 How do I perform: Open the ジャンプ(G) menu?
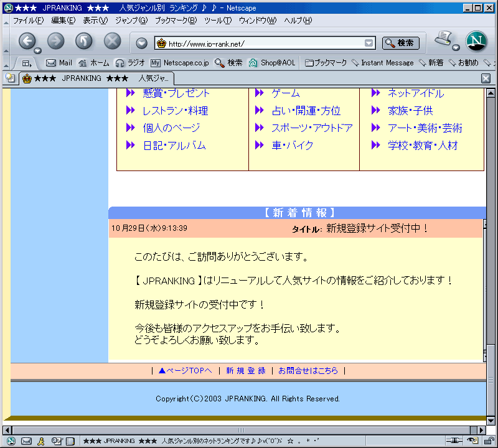[131, 21]
